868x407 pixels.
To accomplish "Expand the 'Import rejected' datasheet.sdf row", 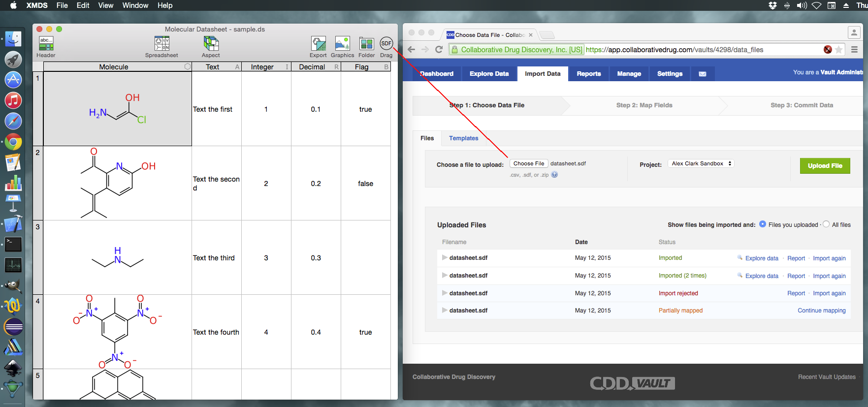I will point(445,293).
